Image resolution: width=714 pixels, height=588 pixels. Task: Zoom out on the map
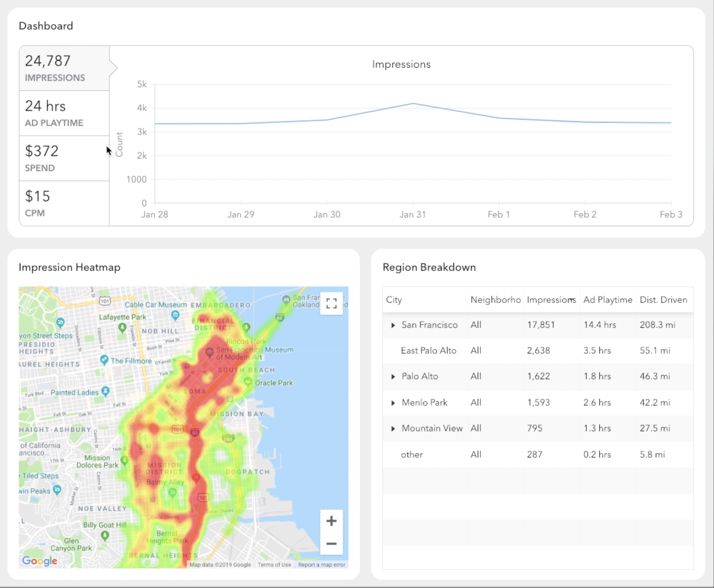click(331, 544)
